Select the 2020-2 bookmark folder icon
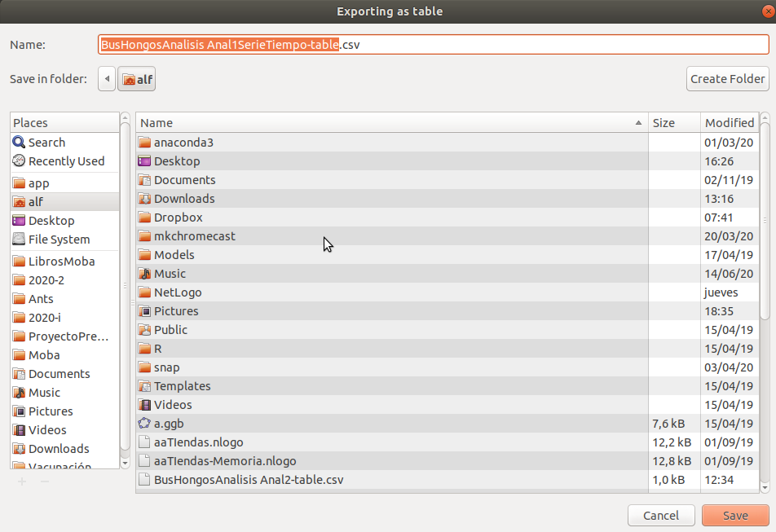 click(19, 279)
